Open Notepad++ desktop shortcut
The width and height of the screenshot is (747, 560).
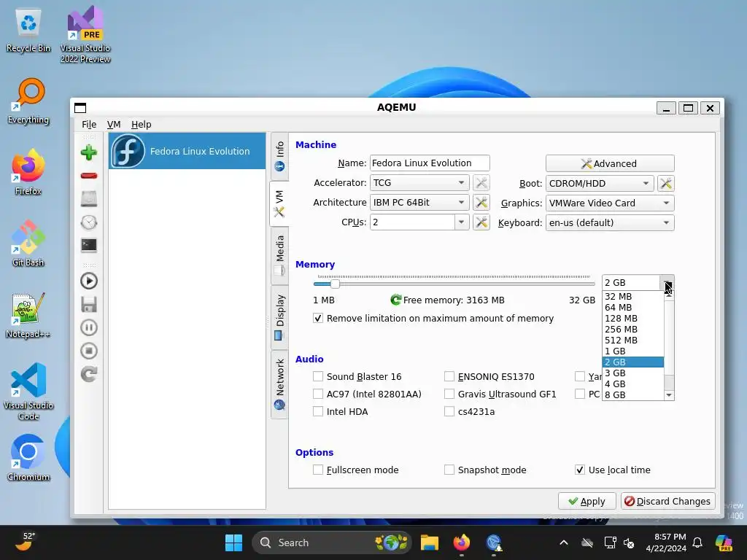[x=28, y=315]
